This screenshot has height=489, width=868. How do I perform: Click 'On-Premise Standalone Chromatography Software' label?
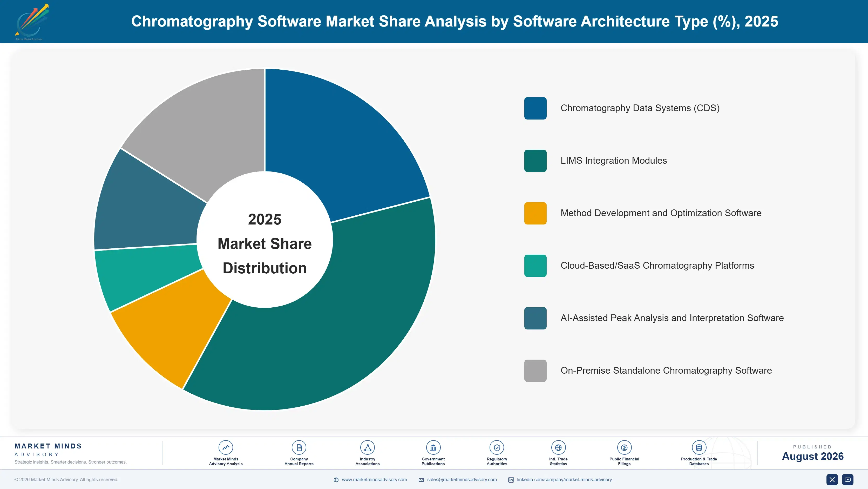pos(666,370)
